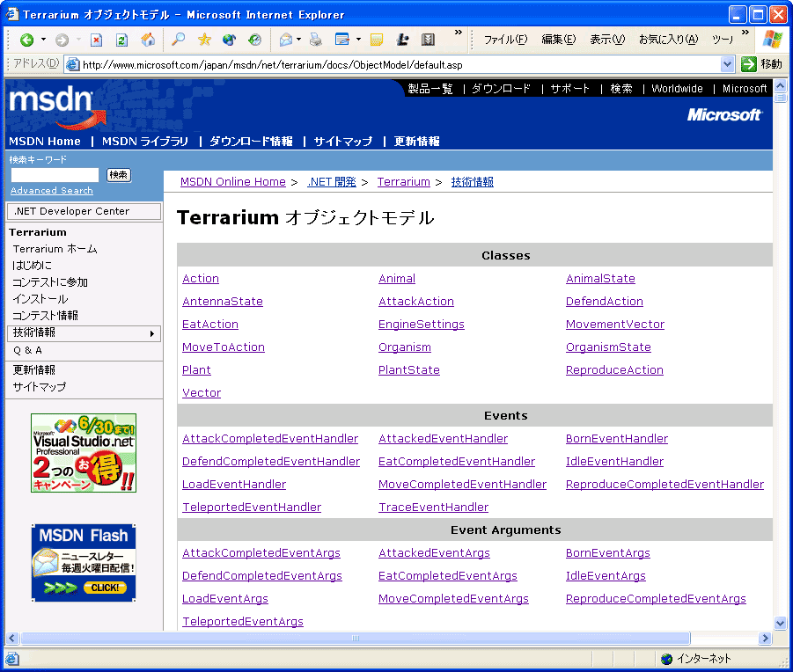This screenshot has width=793, height=672.
Task: Open the ファイル(F) menu
Action: pos(505,40)
